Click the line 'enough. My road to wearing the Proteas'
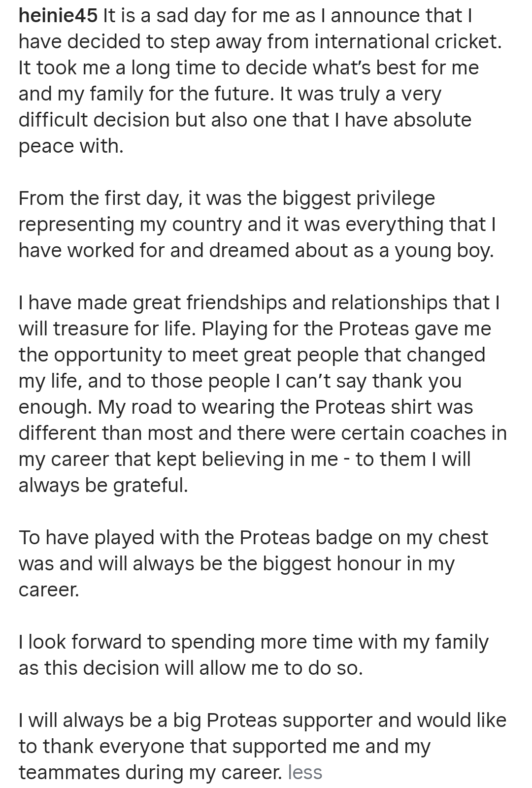 [x=246, y=407]
